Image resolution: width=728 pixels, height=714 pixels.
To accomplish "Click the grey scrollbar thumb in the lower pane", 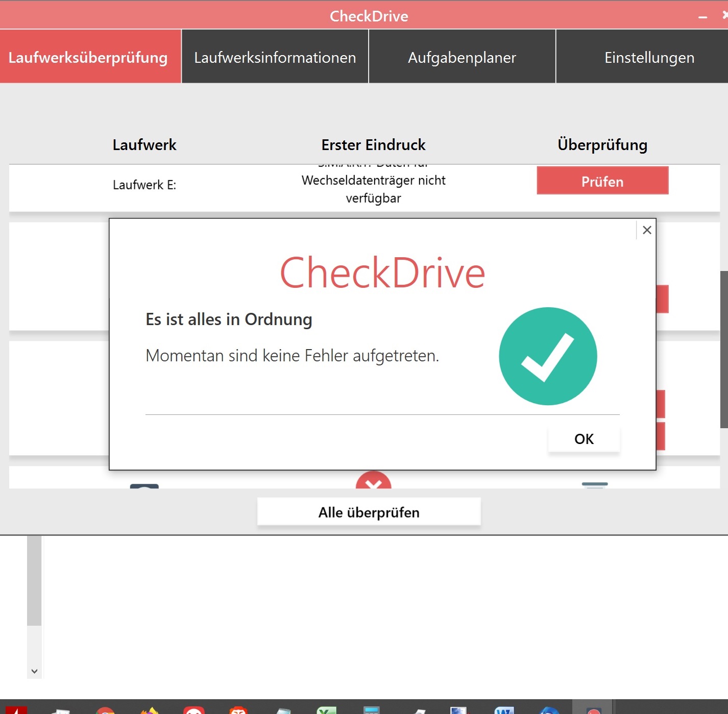I will coord(34,580).
